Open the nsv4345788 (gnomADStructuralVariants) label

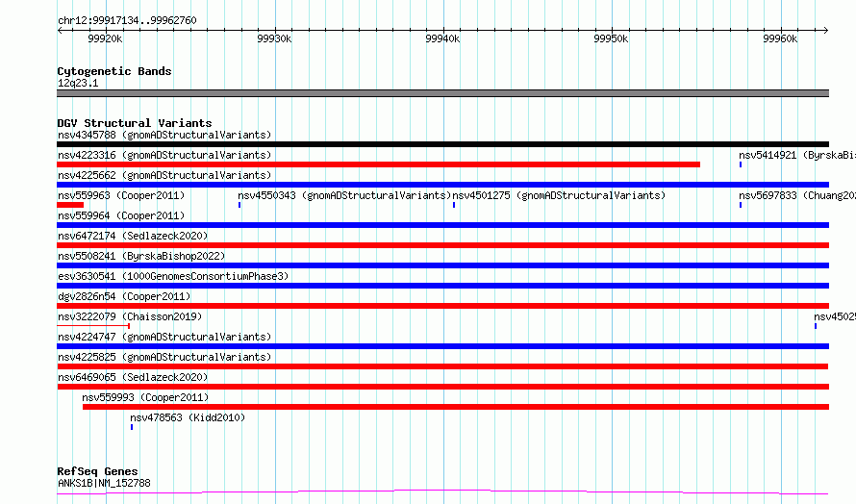pos(164,135)
